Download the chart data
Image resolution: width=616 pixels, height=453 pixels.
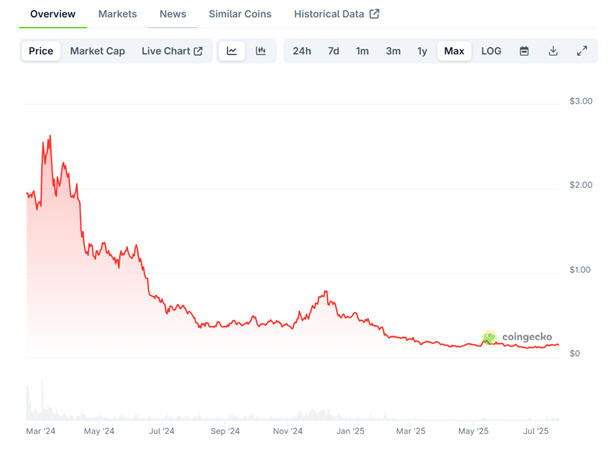[553, 51]
